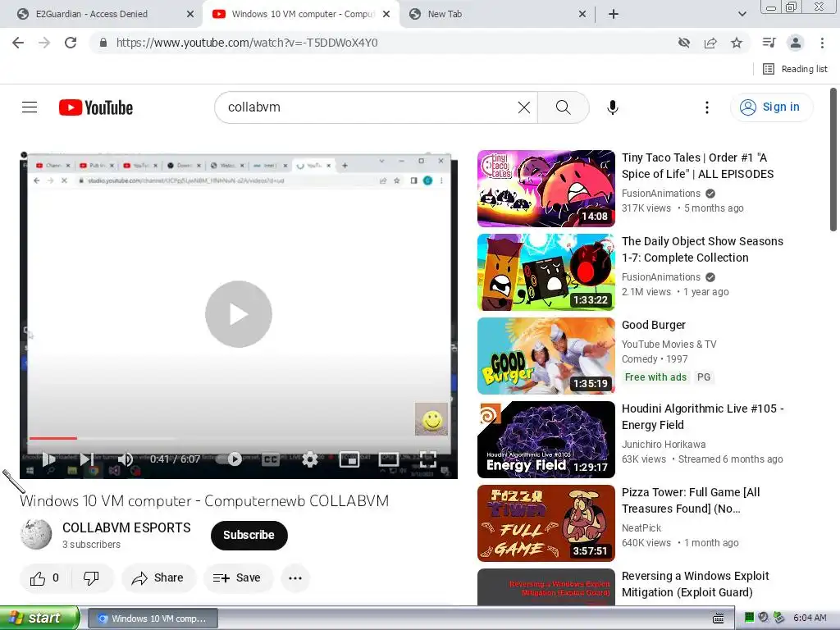Skip to the next video

point(87,459)
